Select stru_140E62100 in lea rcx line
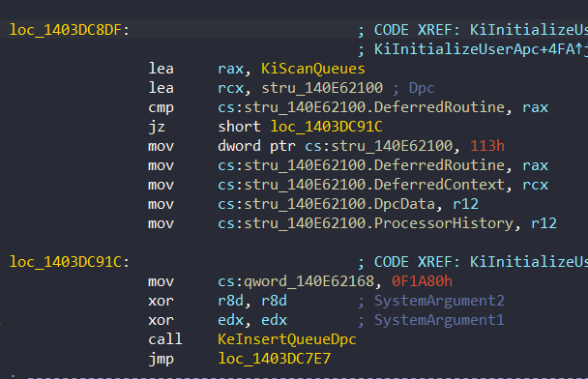 (322, 88)
